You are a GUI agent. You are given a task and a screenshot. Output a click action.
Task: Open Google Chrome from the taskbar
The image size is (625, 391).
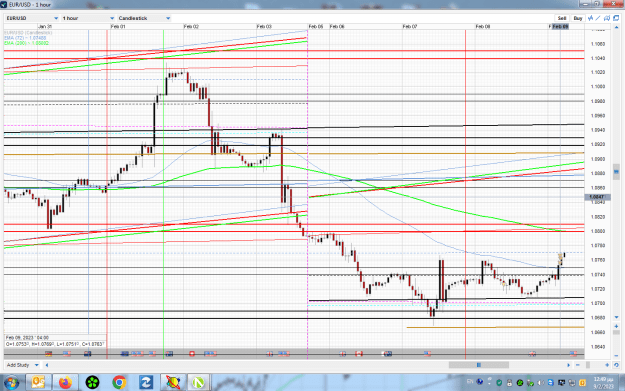(119, 383)
